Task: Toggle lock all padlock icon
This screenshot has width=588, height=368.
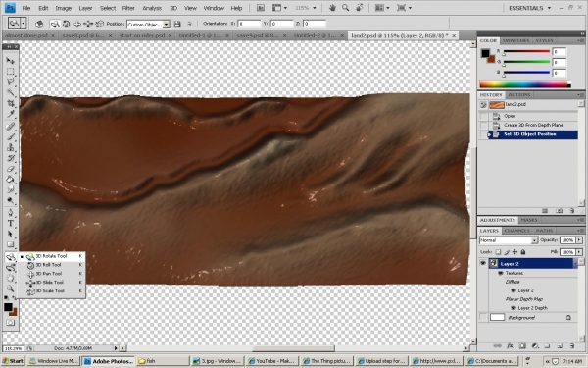Action: pyautogui.click(x=523, y=252)
